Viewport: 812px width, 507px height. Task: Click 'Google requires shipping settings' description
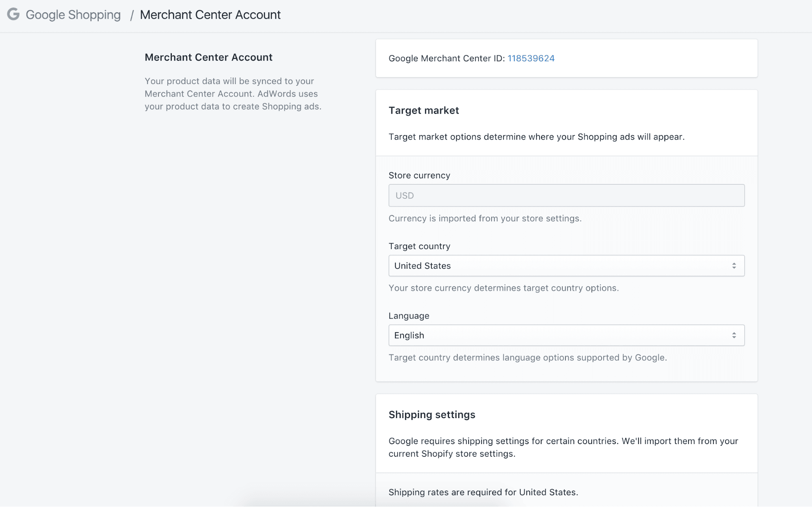(563, 447)
